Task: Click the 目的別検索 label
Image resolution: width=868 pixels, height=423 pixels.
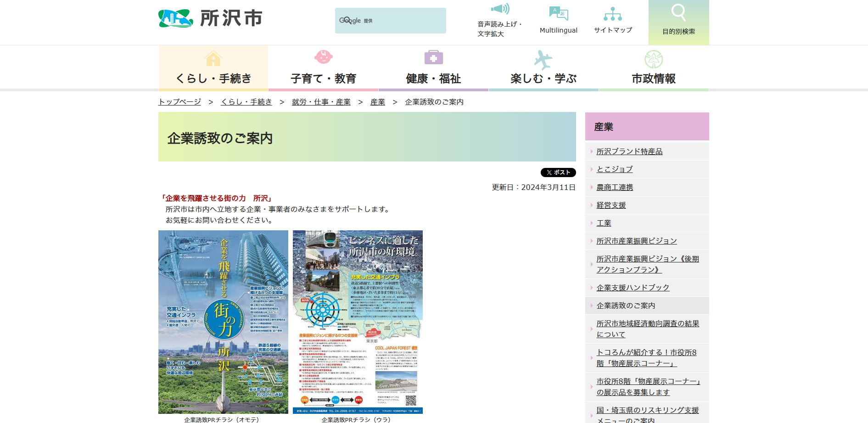Action: coord(678,32)
